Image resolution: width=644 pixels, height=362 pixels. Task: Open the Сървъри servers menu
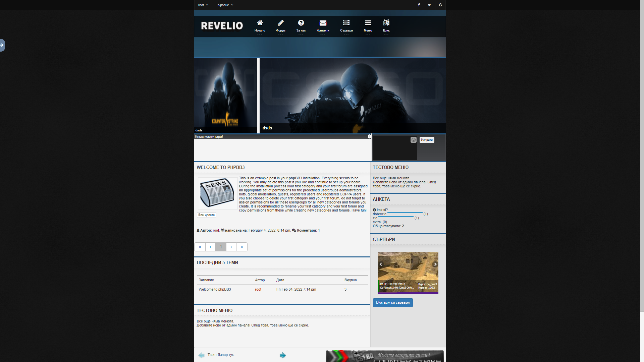[x=346, y=23]
